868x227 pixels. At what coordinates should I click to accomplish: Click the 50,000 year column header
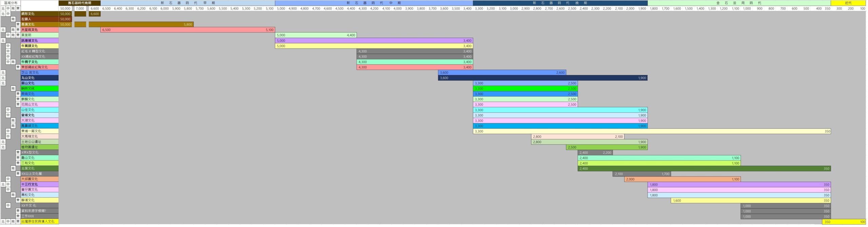65,8
